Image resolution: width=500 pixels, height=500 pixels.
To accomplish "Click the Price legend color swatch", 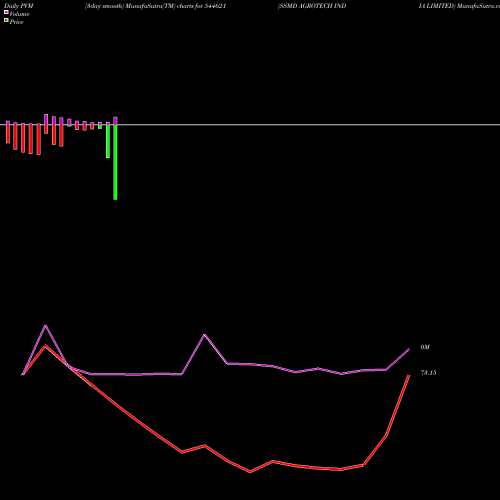I will coord(6,20).
